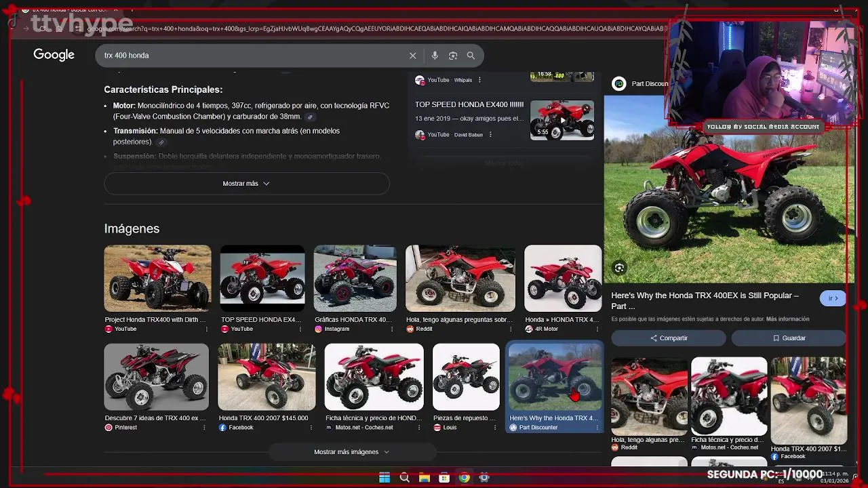
Task: Click Chrome icon in taskbar
Action: [464, 478]
